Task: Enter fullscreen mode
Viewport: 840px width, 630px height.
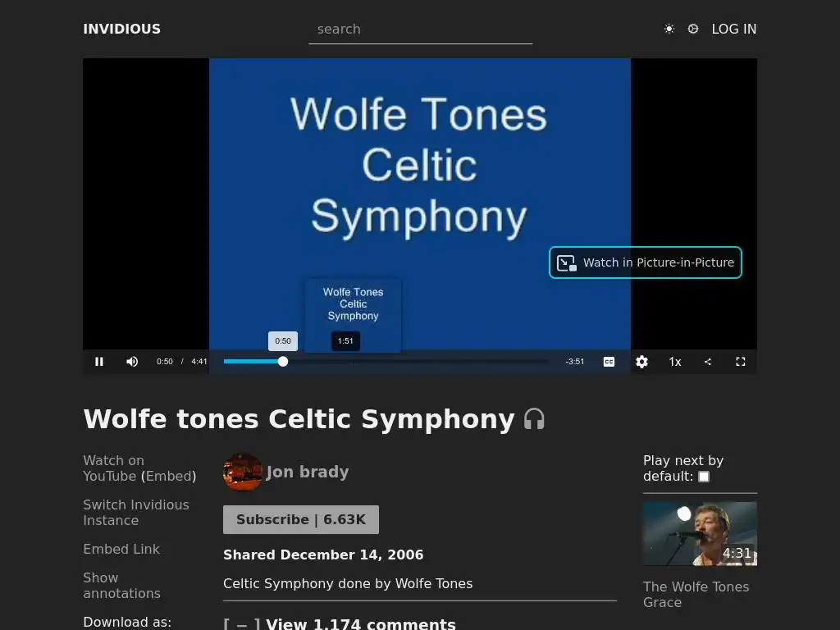Action: (x=741, y=362)
